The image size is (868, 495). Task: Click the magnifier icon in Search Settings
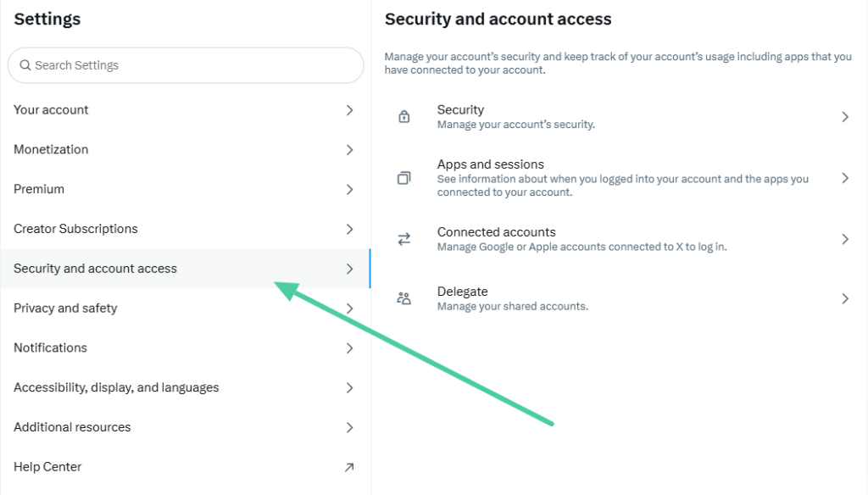(25, 65)
